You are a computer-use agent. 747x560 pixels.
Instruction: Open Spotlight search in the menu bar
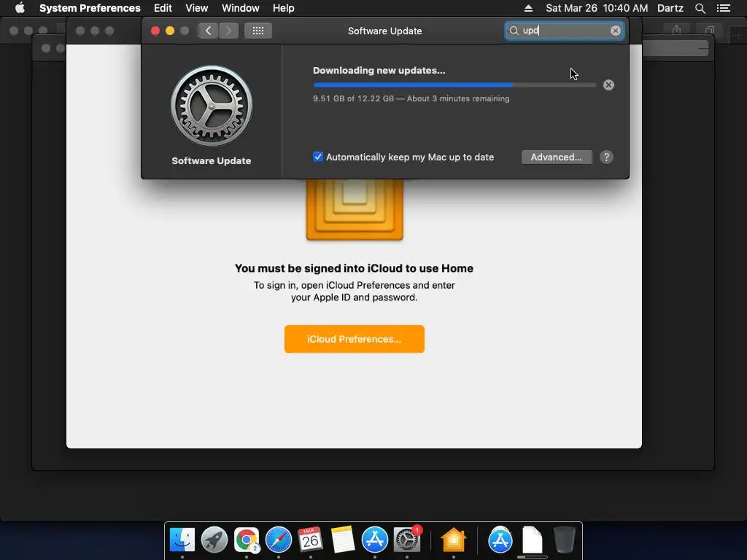coord(700,8)
